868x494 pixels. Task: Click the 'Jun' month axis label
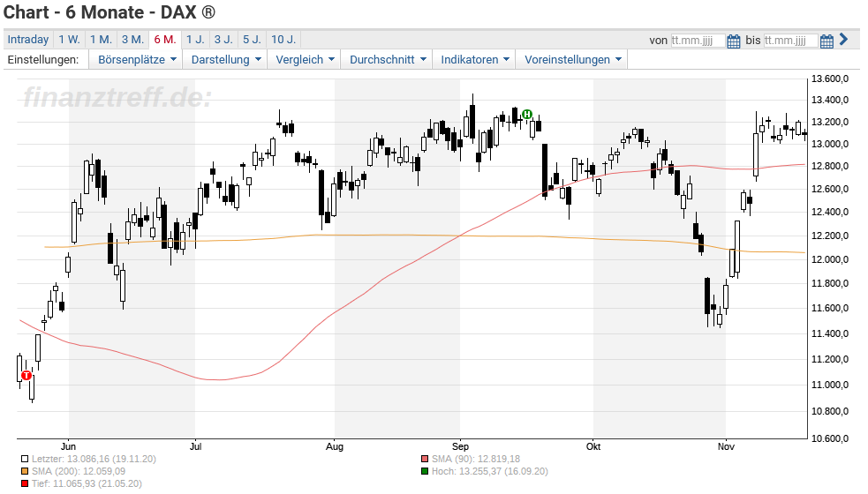[68, 446]
